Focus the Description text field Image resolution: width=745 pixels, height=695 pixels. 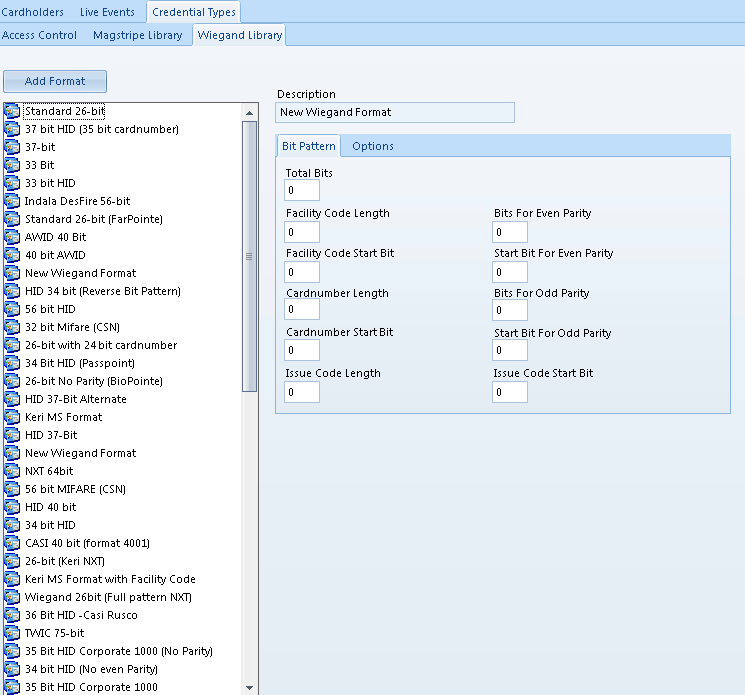point(395,113)
